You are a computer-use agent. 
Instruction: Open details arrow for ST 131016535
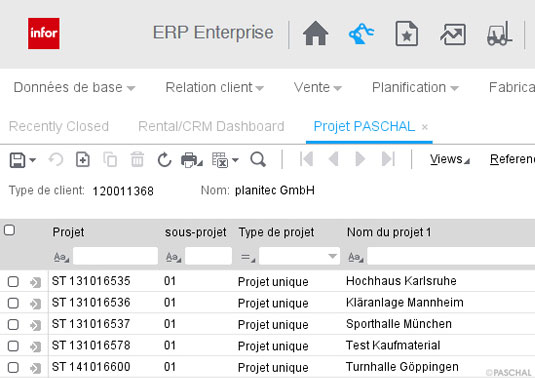[x=35, y=282]
